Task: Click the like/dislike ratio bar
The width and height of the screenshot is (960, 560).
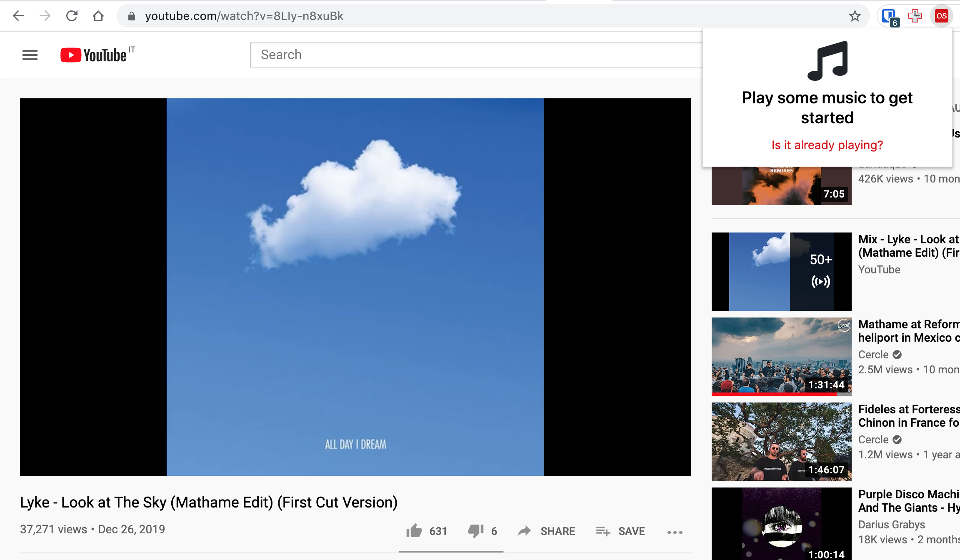Action: 451,551
